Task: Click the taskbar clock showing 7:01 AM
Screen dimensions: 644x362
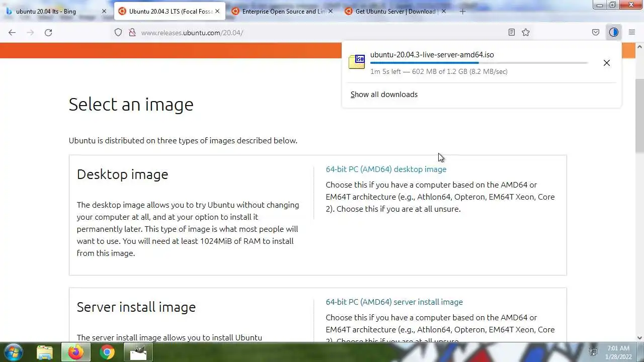Action: (618, 352)
